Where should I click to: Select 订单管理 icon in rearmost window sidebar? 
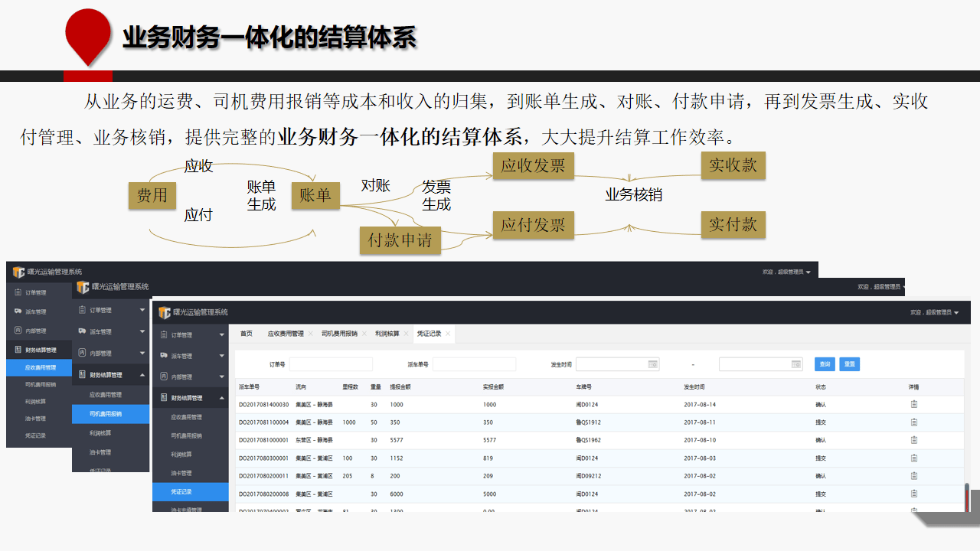18,292
